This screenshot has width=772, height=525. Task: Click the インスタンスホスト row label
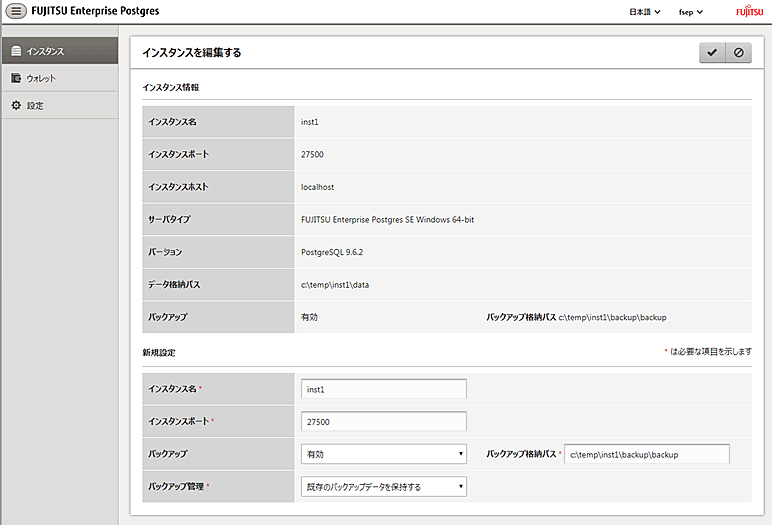coord(178,187)
